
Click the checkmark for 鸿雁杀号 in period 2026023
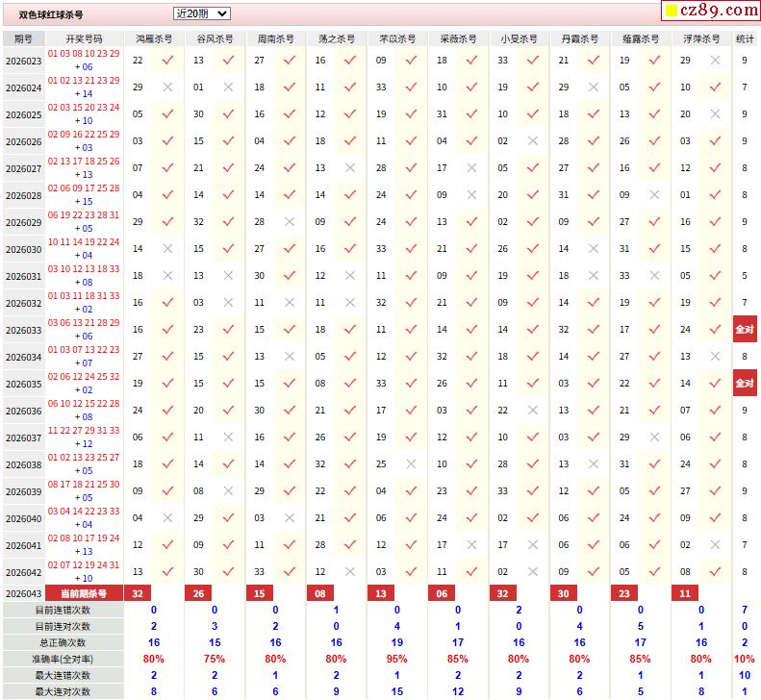168,61
